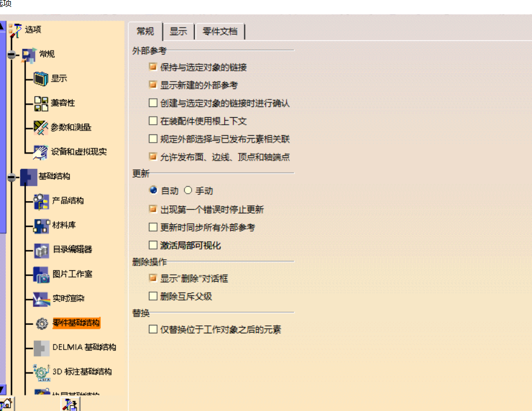Enable 激活局部可视化 checkbox
Viewport: 532px width, 411px height.
pyautogui.click(x=153, y=245)
